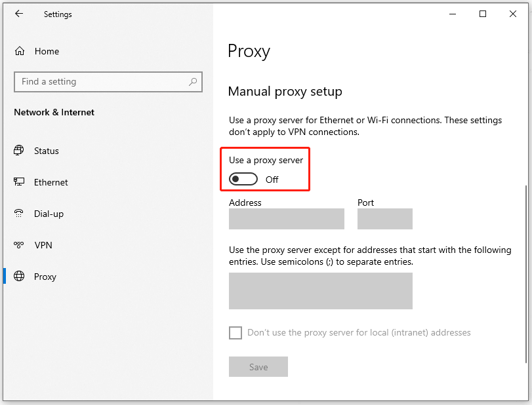Screen dimensions: 532x405
Task: Click the back arrow icon
Action: click(19, 14)
